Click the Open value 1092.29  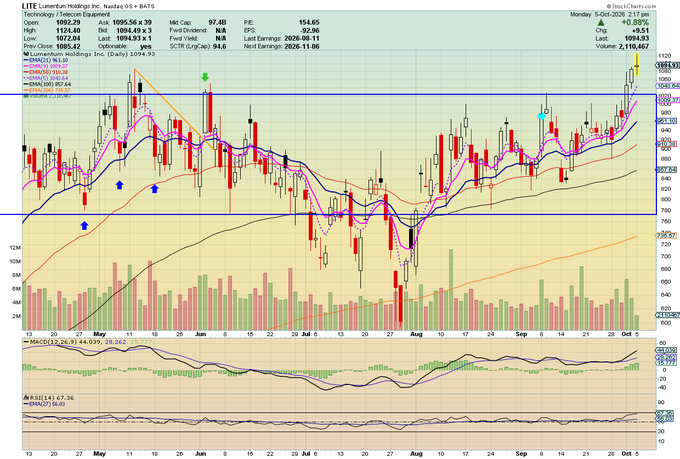(68, 22)
